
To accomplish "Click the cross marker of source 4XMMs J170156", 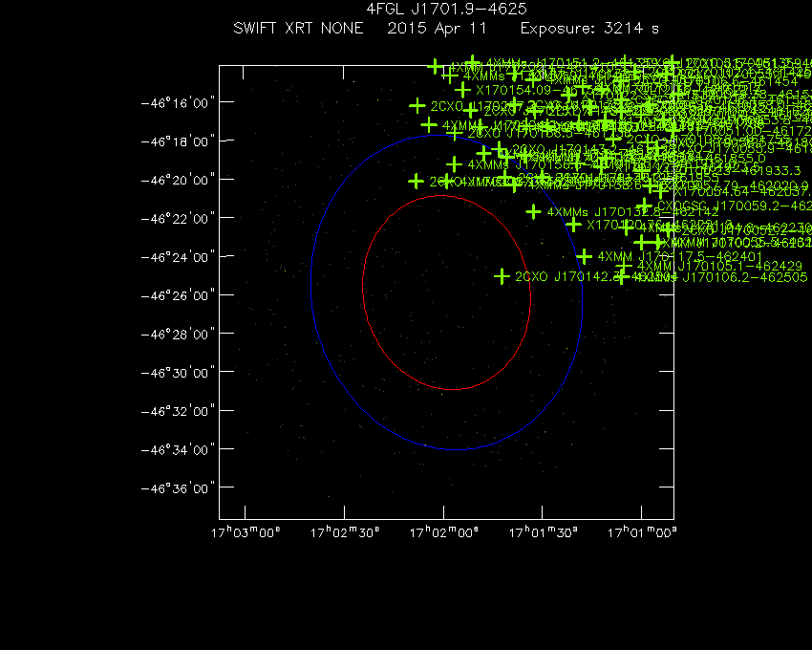I will (454, 164).
